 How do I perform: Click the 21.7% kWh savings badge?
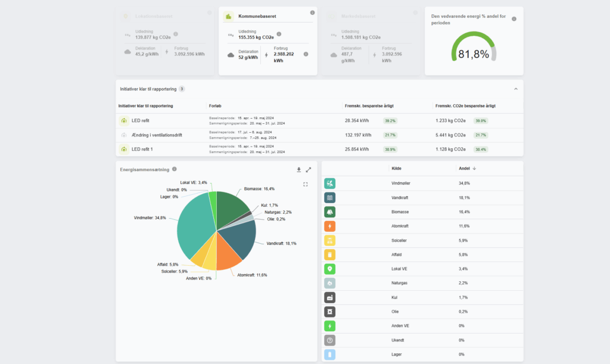(x=390, y=135)
